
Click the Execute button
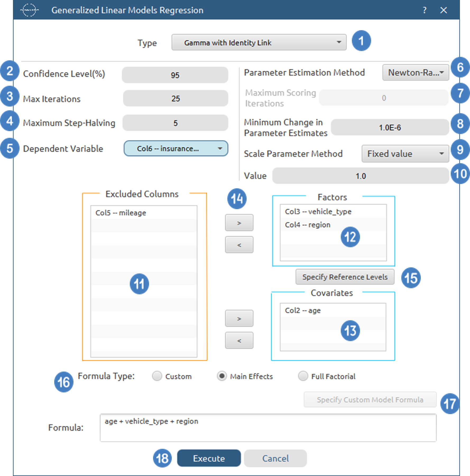coord(209,458)
